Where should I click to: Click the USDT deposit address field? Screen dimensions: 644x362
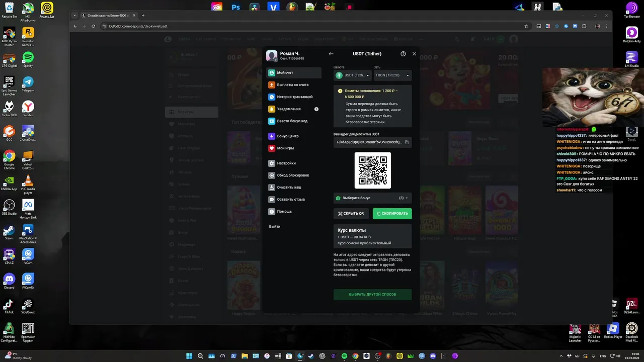coord(372,142)
